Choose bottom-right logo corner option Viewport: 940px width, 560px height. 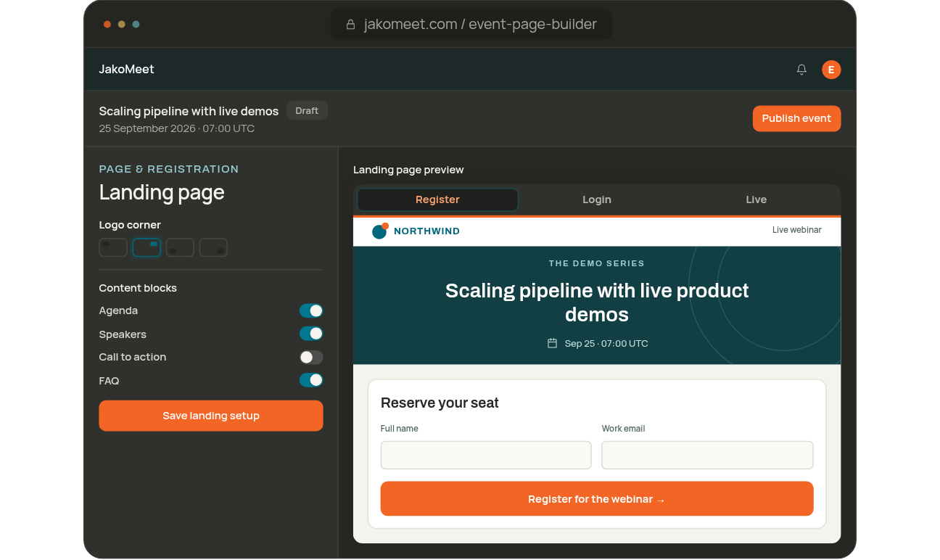pos(213,247)
